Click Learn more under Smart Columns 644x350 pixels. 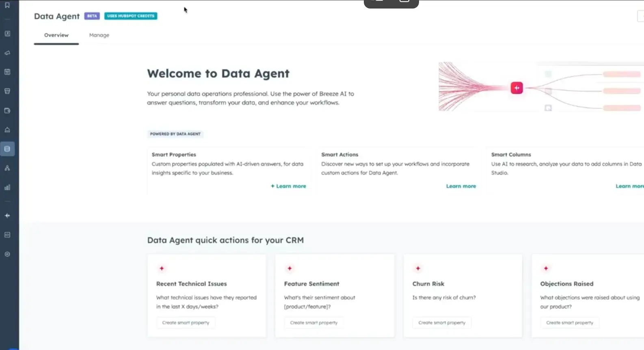click(x=629, y=186)
